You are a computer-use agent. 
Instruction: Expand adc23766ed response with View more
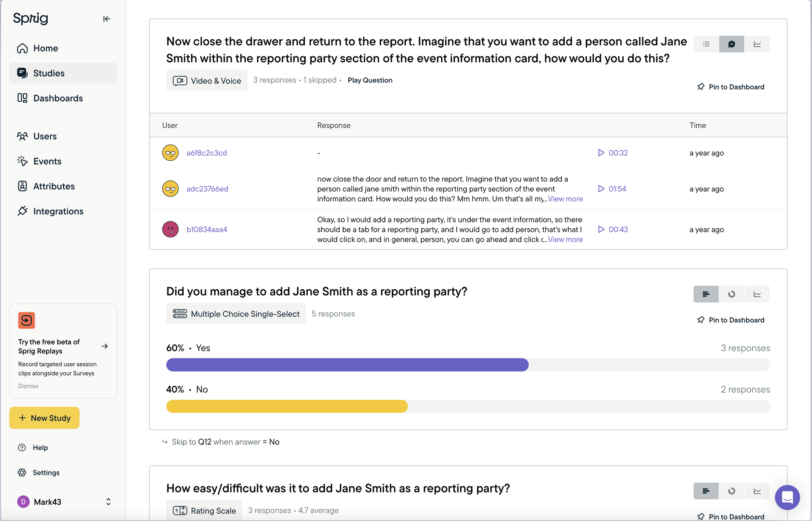[x=565, y=199]
